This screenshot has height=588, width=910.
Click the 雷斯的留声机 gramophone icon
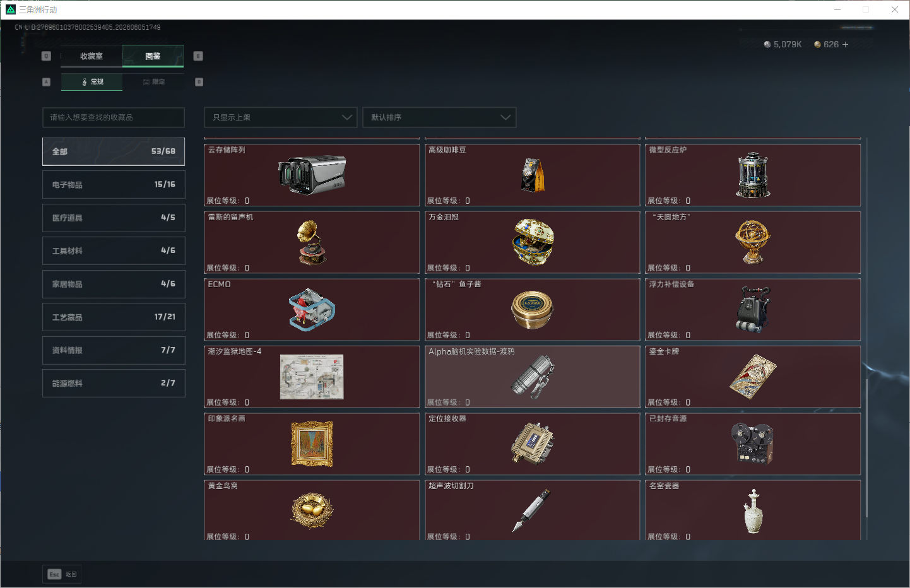(x=312, y=243)
